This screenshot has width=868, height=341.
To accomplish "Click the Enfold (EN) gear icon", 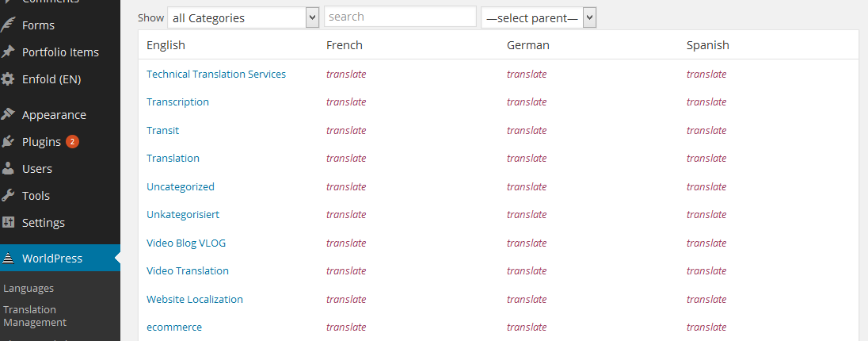I will (x=8, y=79).
